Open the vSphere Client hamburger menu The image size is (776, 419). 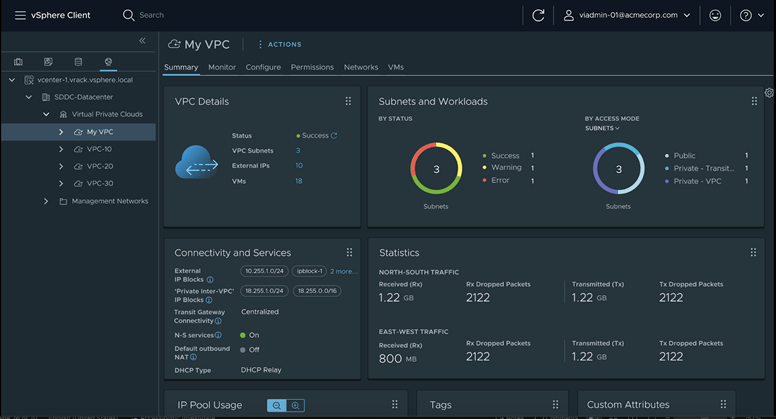pos(20,15)
